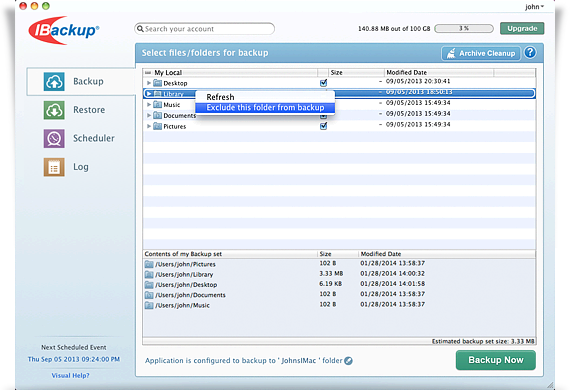Toggle the Desktop folder checkbox
This screenshot has height=390, width=570.
324,83
